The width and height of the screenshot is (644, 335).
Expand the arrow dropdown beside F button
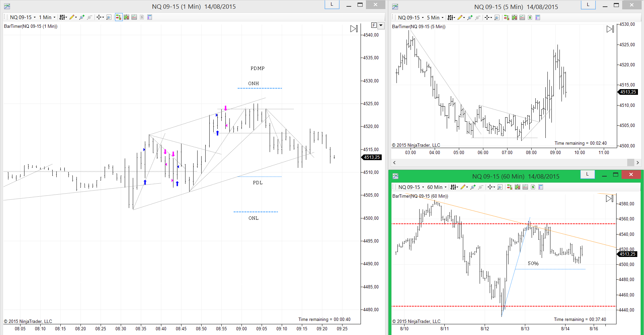pos(381,25)
